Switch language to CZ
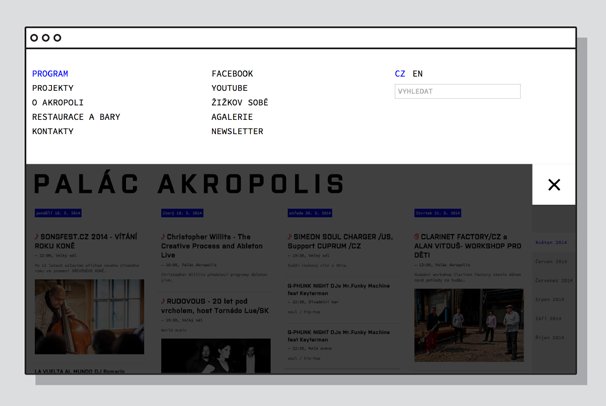Image resolution: width=606 pixels, height=406 pixels. coord(400,74)
